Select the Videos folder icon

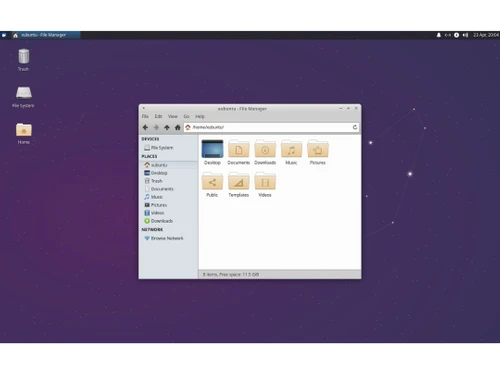265,185
